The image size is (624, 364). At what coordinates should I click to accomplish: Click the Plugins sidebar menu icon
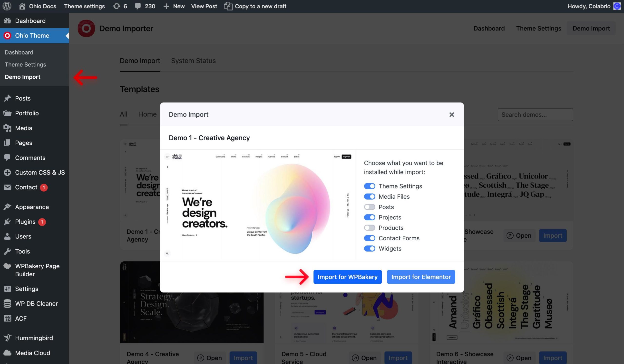point(7,222)
